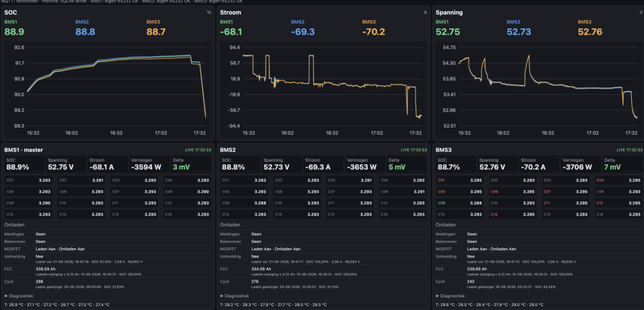This screenshot has width=644, height=310.
Task: Click the SOC 88.7% tile in BMS3 panel
Action: (x=456, y=164)
